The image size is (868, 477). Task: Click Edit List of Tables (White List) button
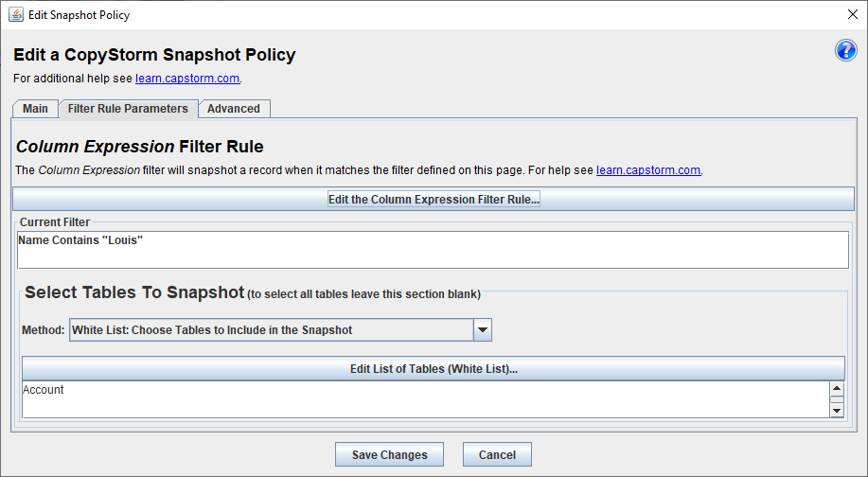coord(434,368)
